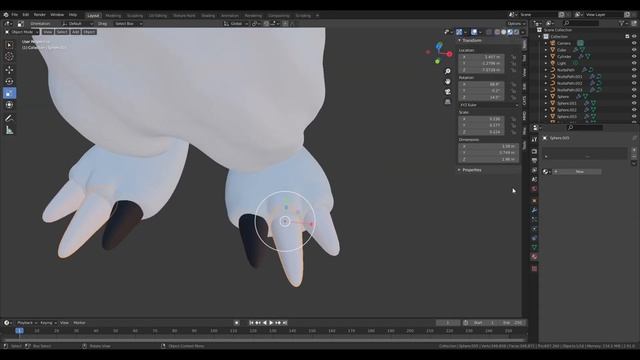640x360 pixels.
Task: Switch perspective/orthographic grid icon
Action: click(x=448, y=102)
